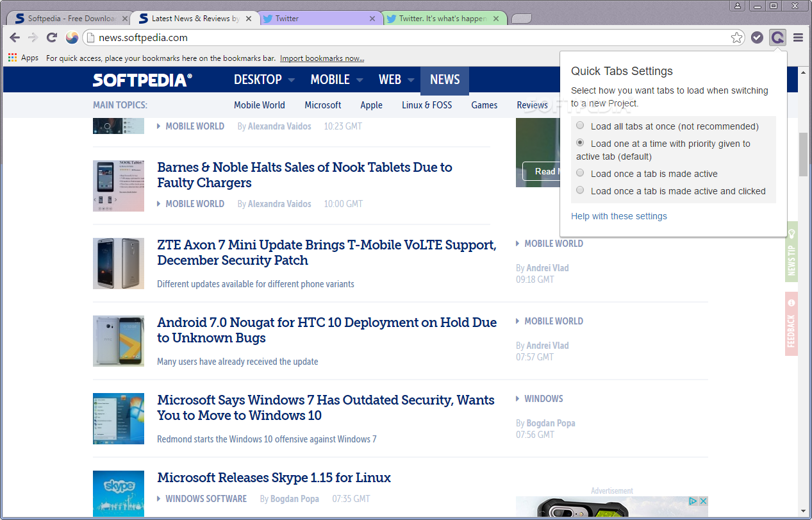Open Microsoft Releases Skype 1.15 for Linux headline
Viewport: 812px width, 520px height.
(274, 478)
